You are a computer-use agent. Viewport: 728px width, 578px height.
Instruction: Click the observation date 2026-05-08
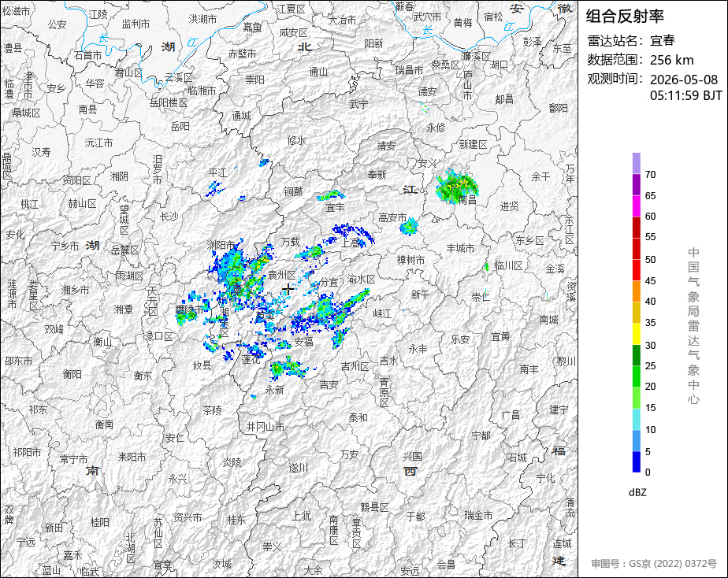pyautogui.click(x=684, y=80)
